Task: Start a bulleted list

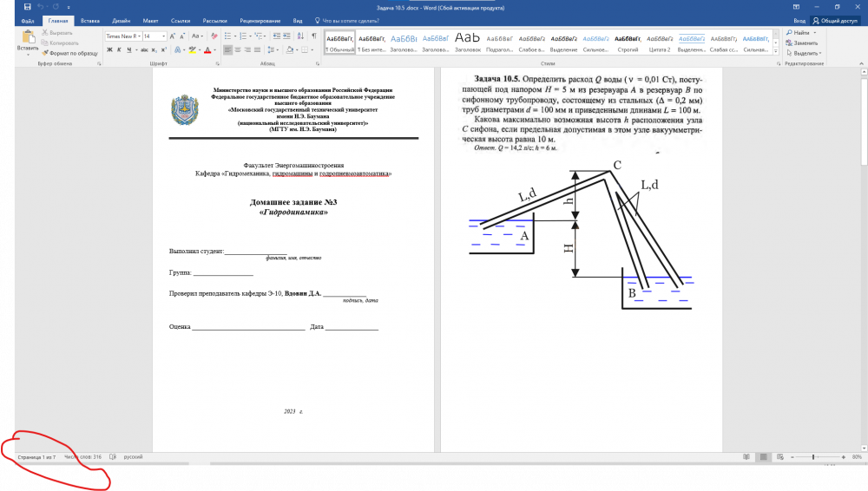Action: point(227,36)
